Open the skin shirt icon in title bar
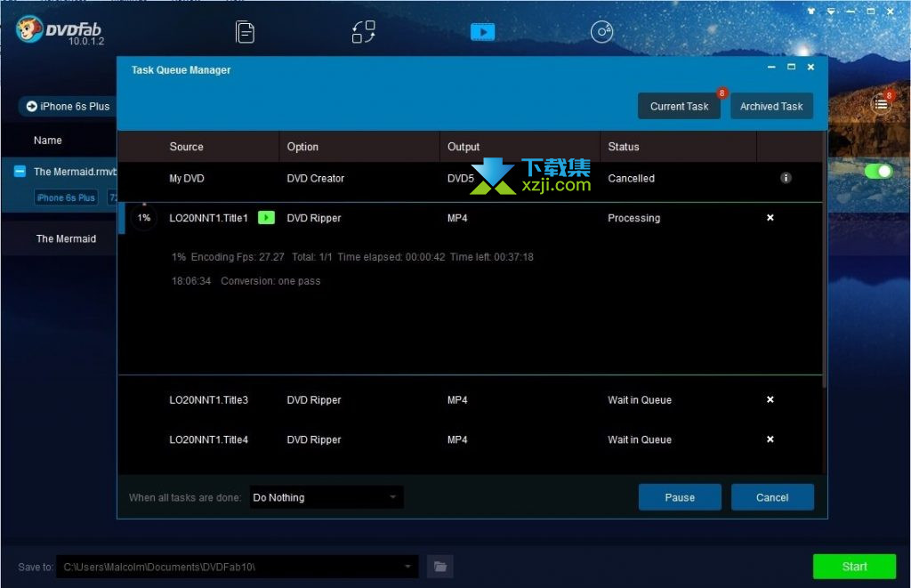Image resolution: width=911 pixels, height=588 pixels. [x=811, y=11]
